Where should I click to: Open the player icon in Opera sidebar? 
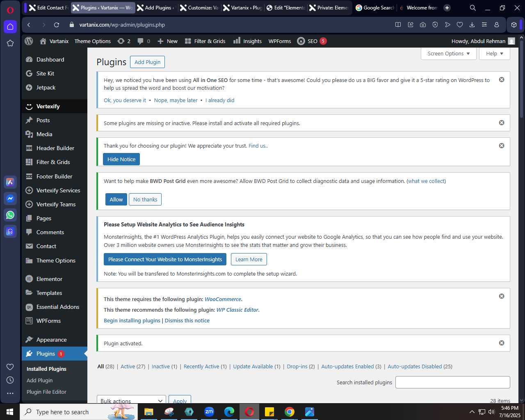(x=10, y=231)
